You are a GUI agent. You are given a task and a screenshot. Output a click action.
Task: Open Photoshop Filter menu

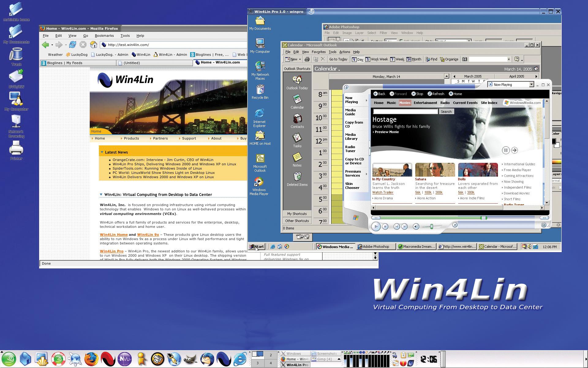pos(383,33)
